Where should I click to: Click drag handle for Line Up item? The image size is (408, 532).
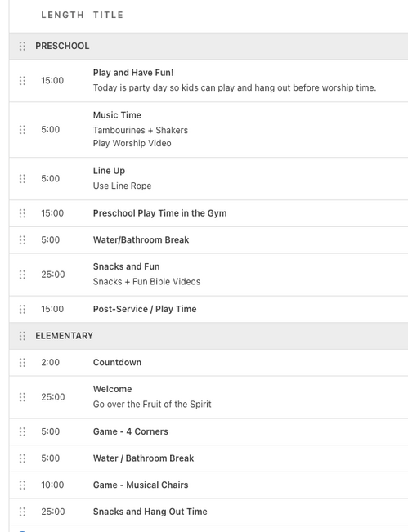tap(22, 178)
